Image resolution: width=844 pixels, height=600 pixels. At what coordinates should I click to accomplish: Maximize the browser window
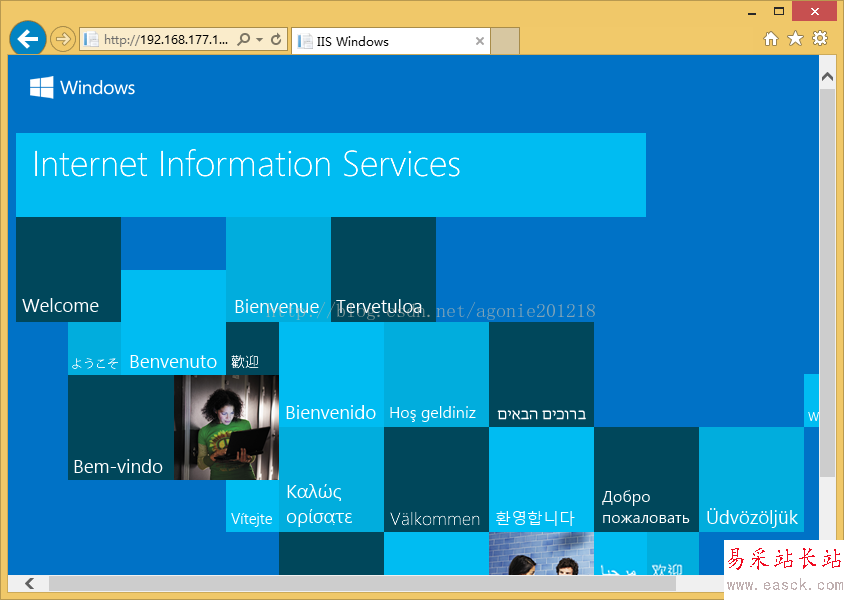779,11
